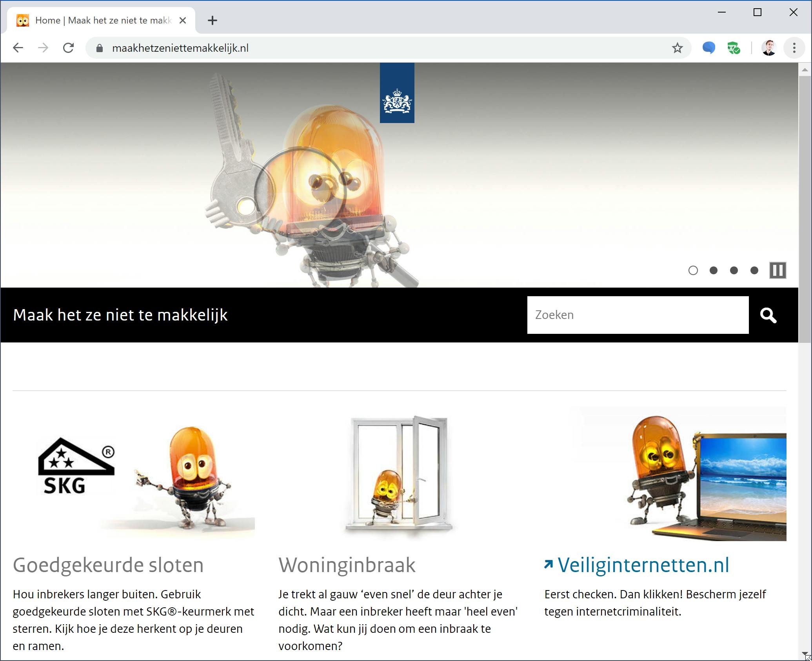
Task: Select the first carousel slide dot
Action: click(x=693, y=270)
